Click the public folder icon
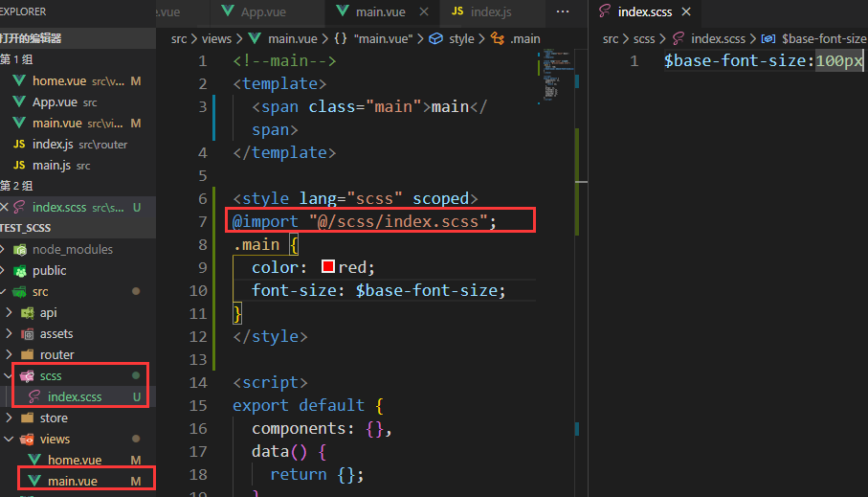This screenshot has height=497, width=868. 20,271
